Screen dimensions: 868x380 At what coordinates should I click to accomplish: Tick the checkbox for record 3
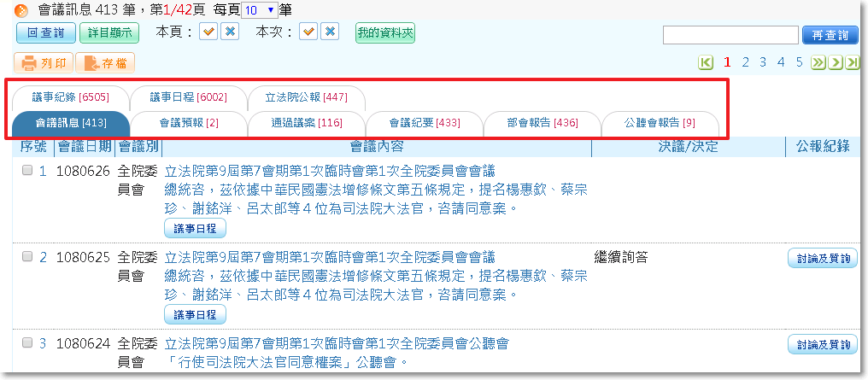pos(27,343)
